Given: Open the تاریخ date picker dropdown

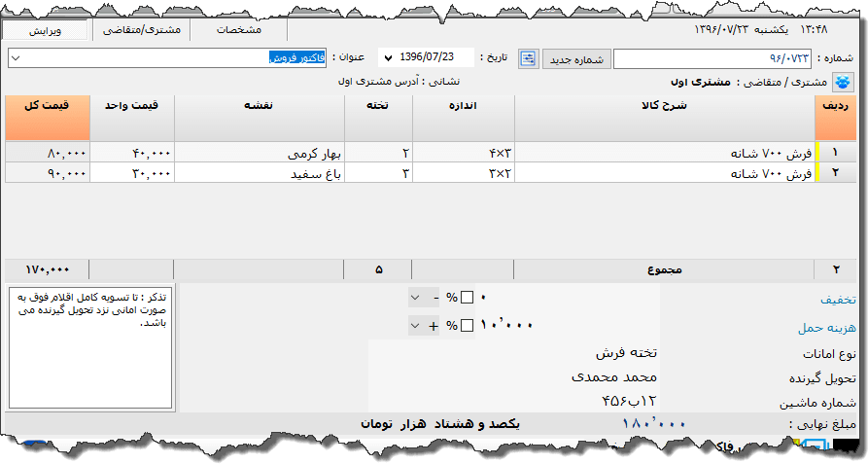Looking at the screenshot, I should 388,57.
